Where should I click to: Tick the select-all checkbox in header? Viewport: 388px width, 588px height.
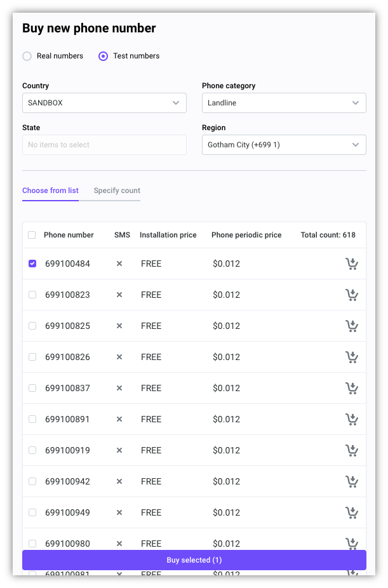32,235
